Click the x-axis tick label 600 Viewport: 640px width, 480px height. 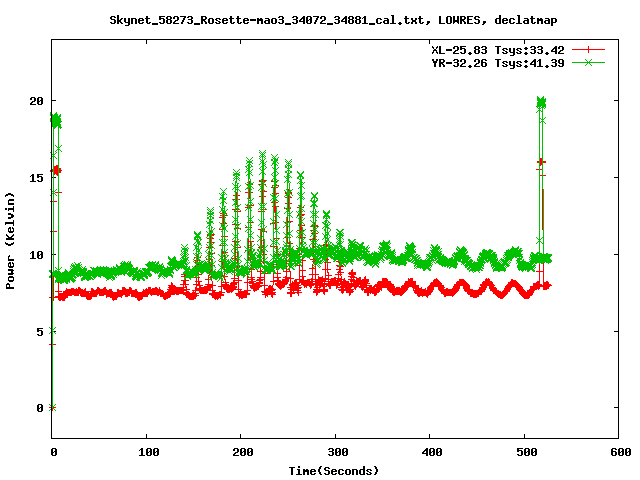(621, 452)
